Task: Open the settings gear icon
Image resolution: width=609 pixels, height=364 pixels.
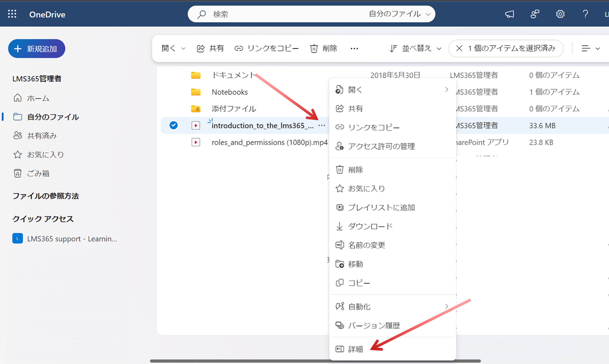Action: pos(560,14)
